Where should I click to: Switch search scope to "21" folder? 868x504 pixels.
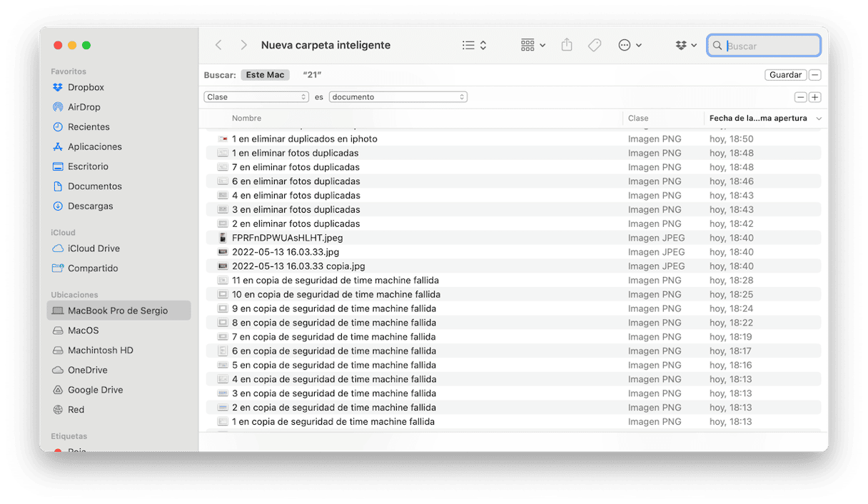click(312, 75)
